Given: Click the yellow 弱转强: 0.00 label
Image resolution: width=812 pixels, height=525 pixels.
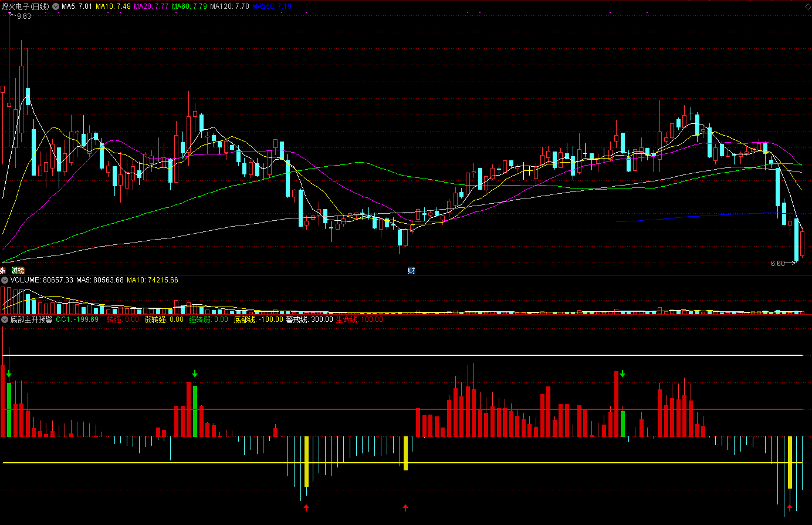Looking at the screenshot, I should pos(164,319).
